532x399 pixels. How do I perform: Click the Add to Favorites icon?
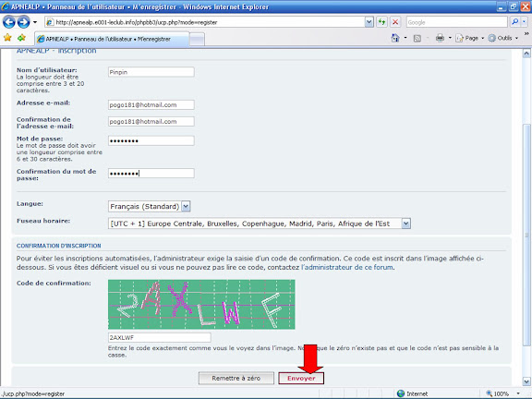click(x=21, y=38)
